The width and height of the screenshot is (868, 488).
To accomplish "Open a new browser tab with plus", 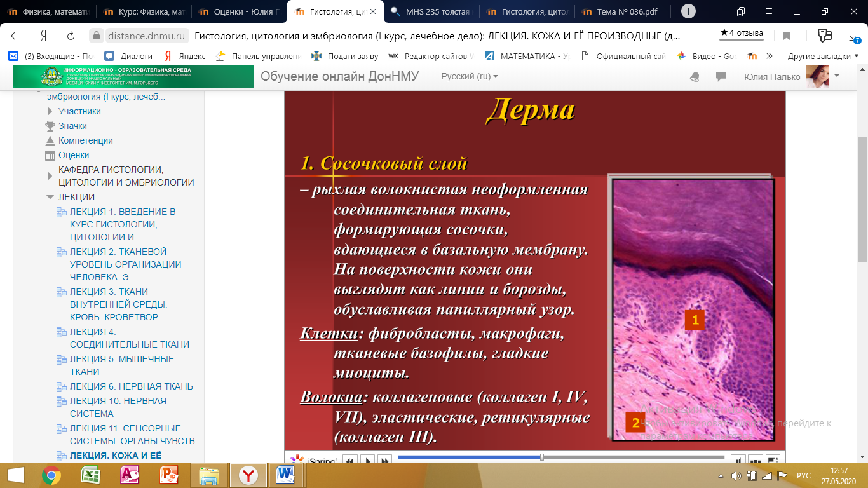I will 688,11.
